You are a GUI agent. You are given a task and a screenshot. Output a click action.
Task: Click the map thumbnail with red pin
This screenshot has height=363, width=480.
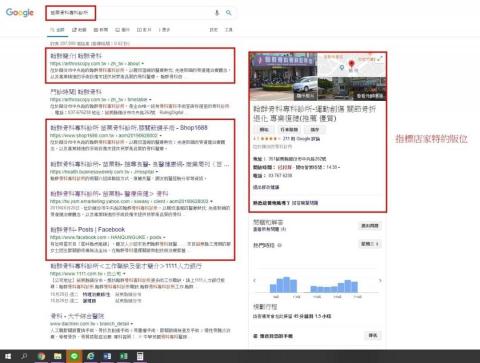pyautogui.click(x=352, y=65)
